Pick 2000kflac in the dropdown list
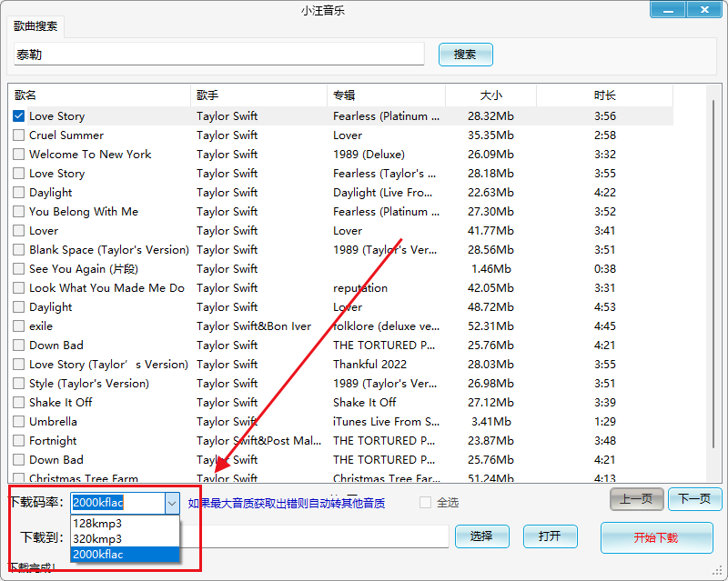This screenshot has height=581, width=728. tap(125, 554)
